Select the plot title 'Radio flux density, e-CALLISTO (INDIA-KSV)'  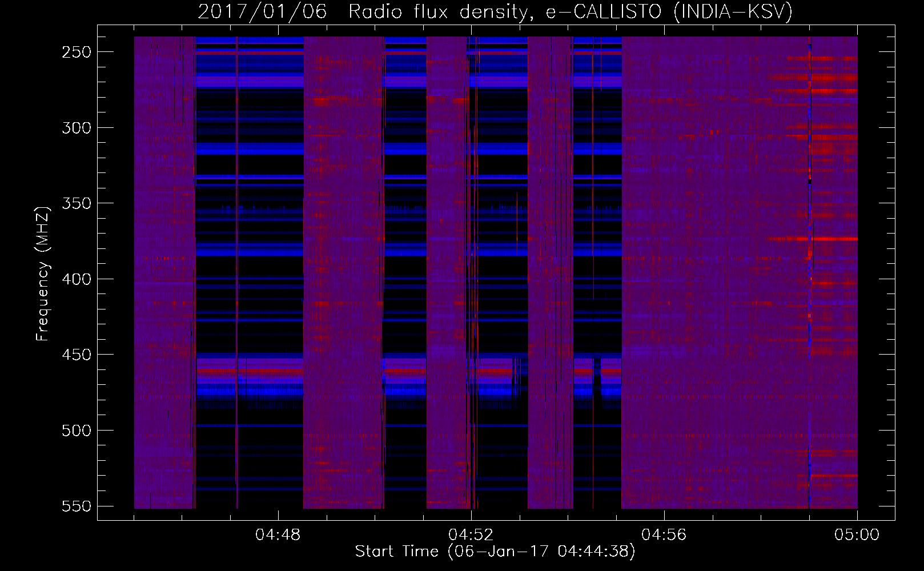pyautogui.click(x=571, y=11)
